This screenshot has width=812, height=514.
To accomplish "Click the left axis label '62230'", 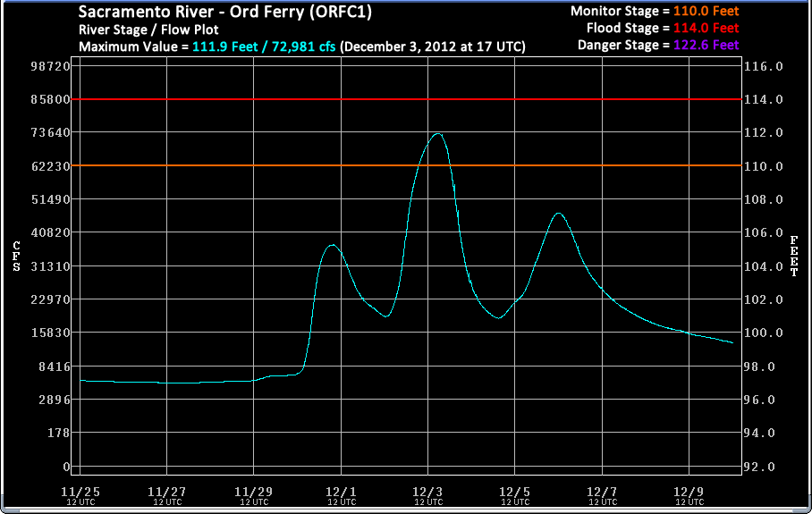I will 50,166.
